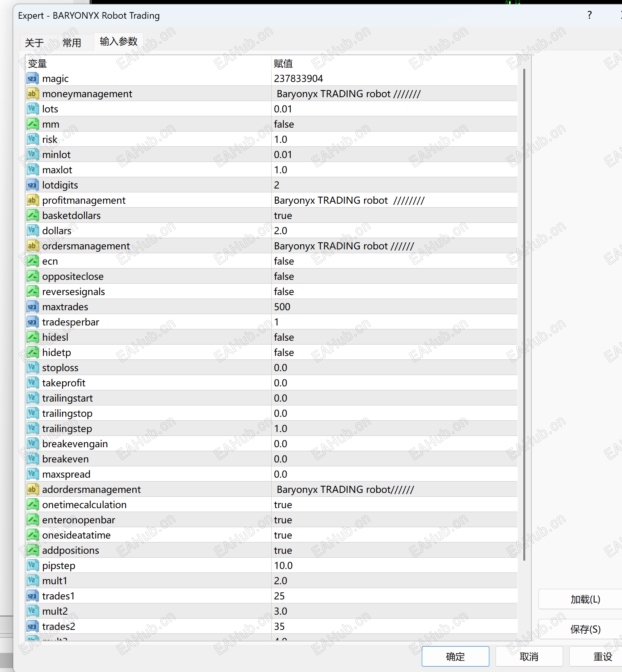Click the parameter list vertical scrollbar
This screenshot has height=672, width=622.
point(524,315)
